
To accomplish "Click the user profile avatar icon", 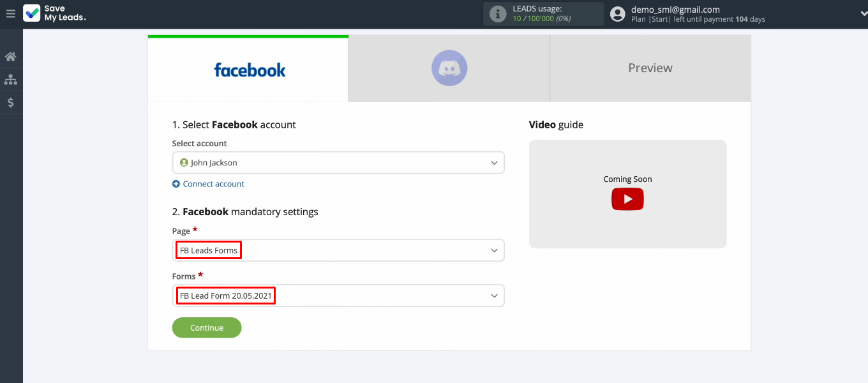I will coord(617,14).
